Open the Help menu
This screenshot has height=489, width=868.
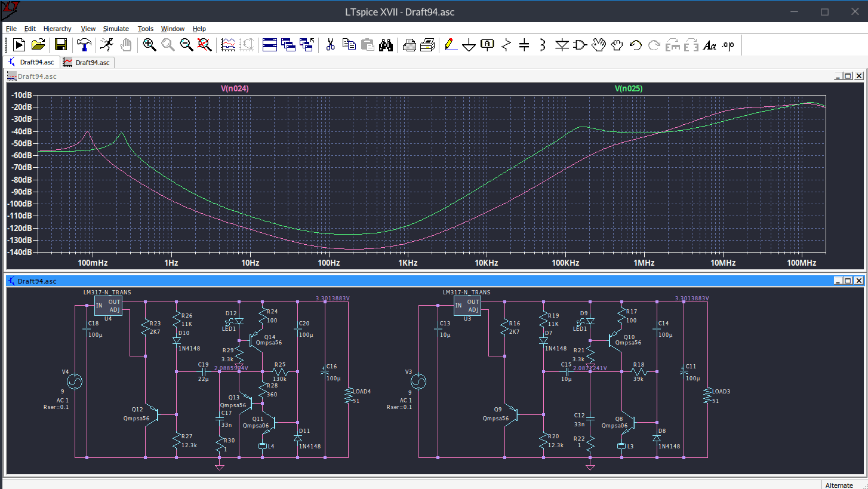tap(199, 29)
